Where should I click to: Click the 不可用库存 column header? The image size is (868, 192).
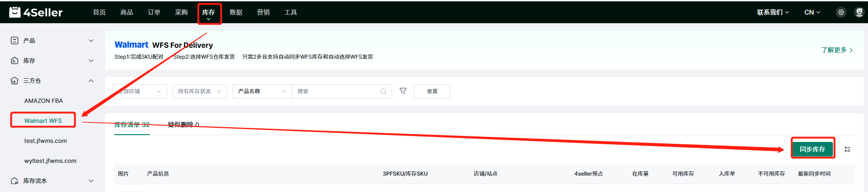(x=771, y=174)
